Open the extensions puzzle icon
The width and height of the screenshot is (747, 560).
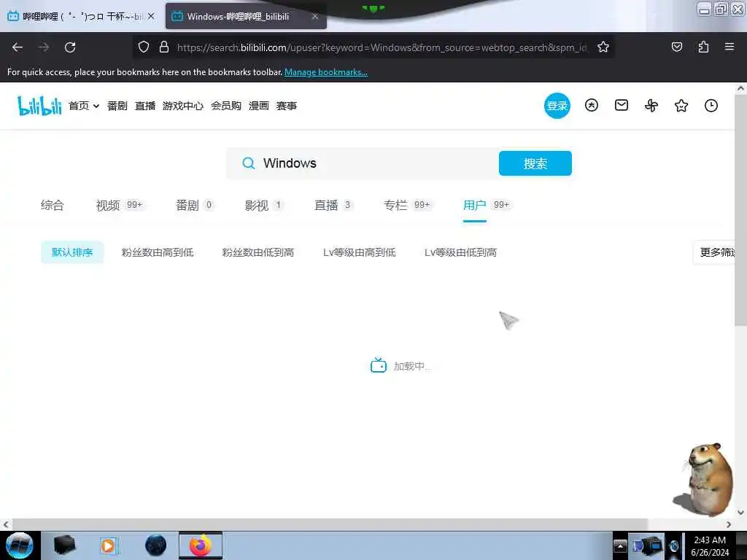click(x=703, y=47)
